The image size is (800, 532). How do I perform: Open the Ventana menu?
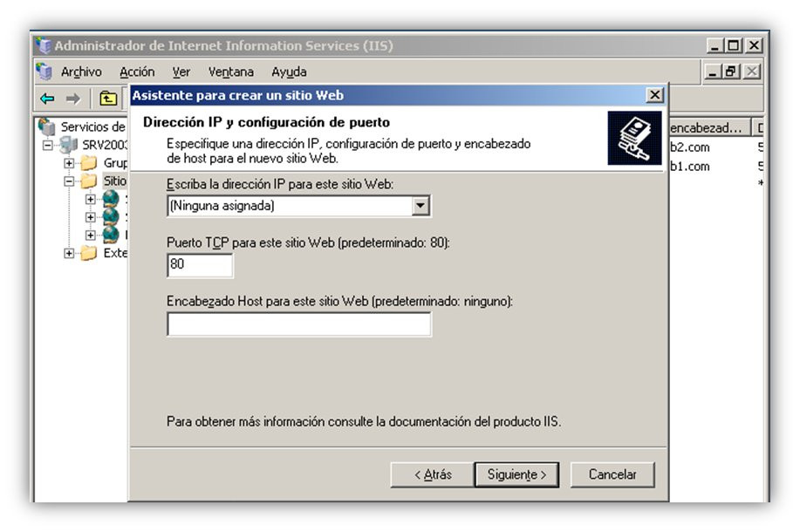[230, 72]
